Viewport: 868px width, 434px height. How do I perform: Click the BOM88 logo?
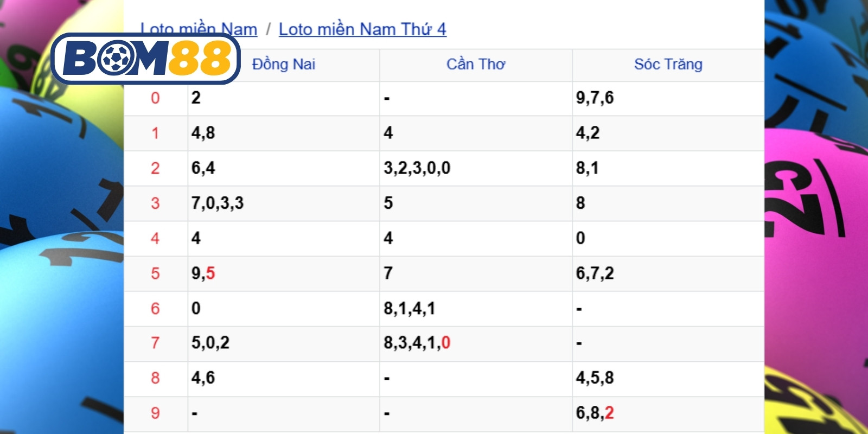pos(145,59)
